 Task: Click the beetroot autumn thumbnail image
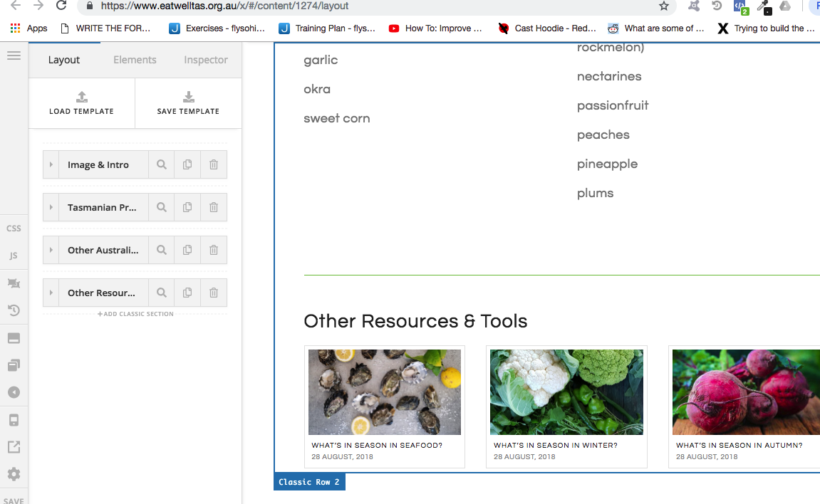click(x=746, y=392)
